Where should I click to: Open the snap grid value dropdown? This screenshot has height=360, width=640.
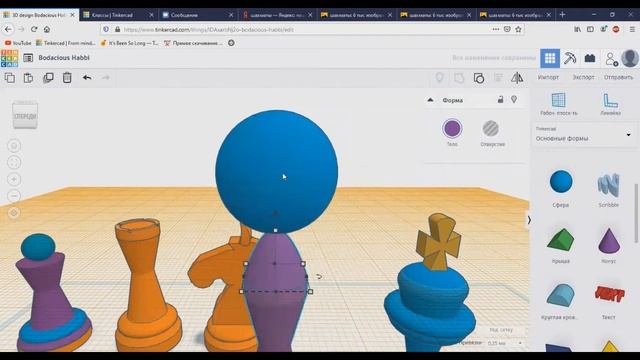click(x=504, y=343)
